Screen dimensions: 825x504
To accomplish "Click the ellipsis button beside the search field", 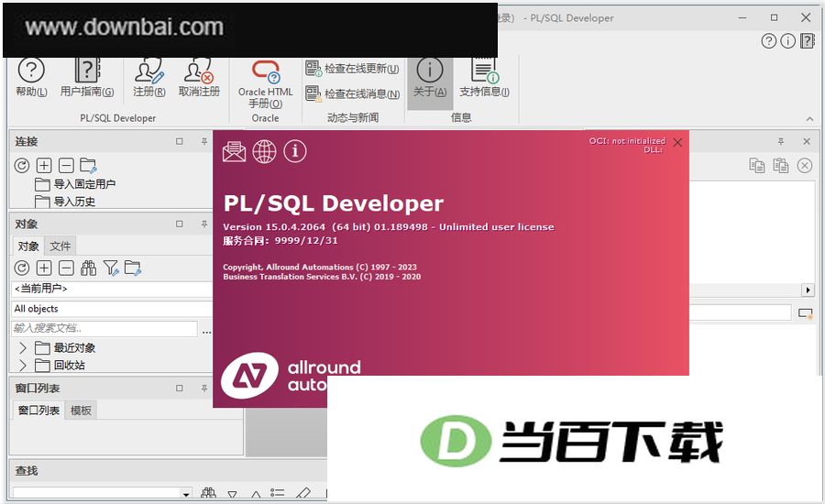I will tap(207, 332).
